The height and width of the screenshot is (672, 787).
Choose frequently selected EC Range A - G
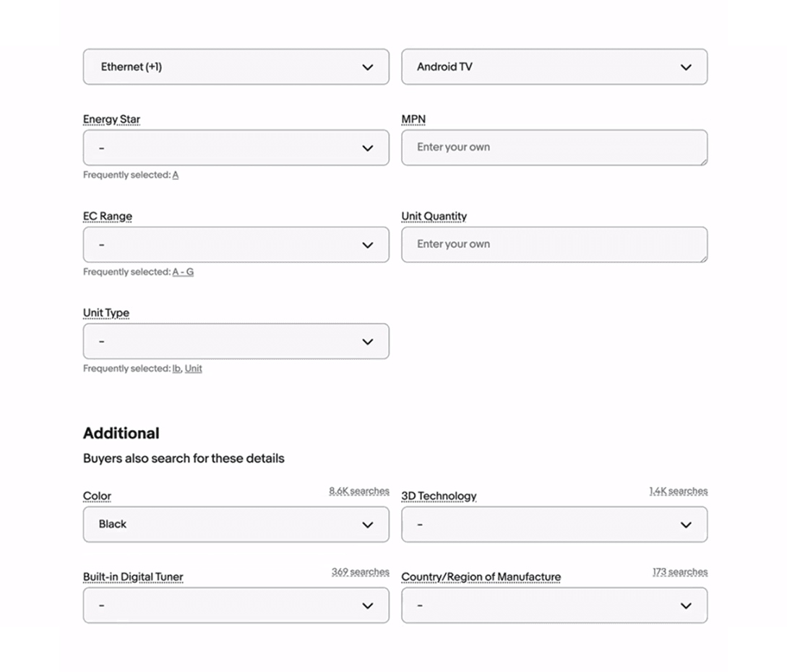coord(183,272)
